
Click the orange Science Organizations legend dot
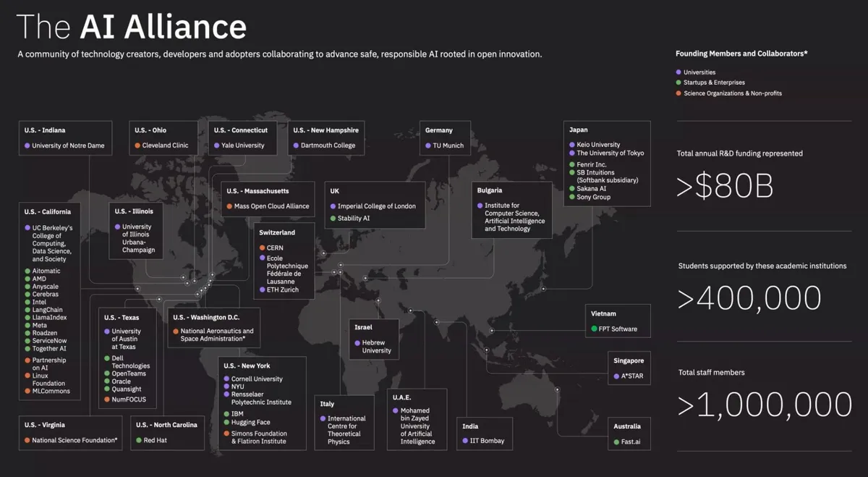[x=678, y=93]
